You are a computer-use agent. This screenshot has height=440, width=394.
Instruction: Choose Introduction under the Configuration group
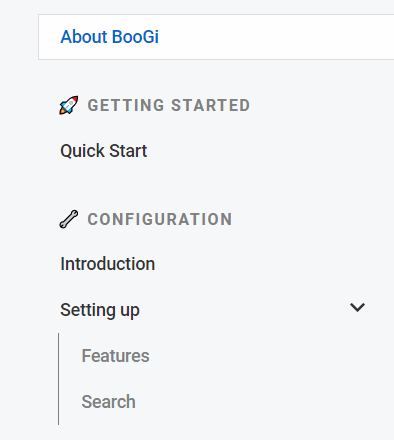pyautogui.click(x=108, y=264)
